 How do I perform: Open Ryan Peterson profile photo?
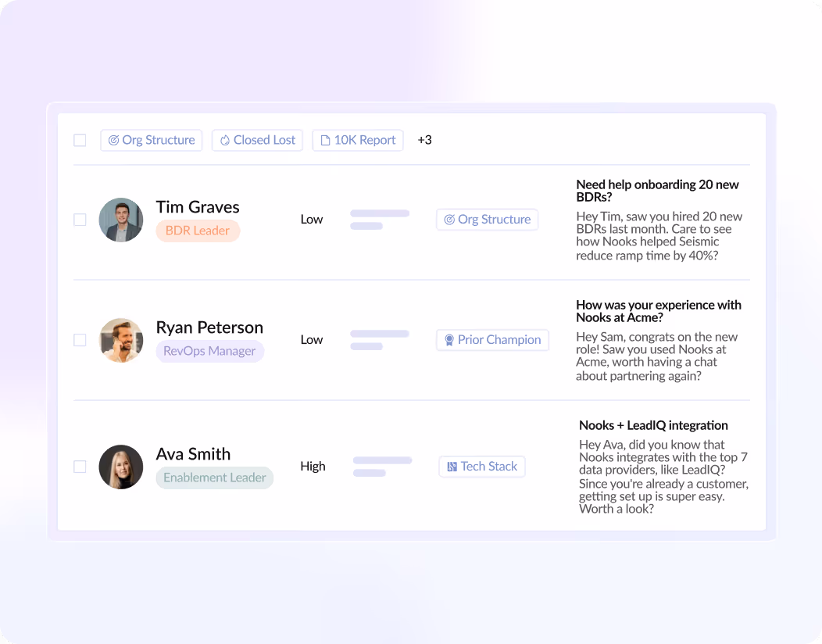[x=121, y=340]
